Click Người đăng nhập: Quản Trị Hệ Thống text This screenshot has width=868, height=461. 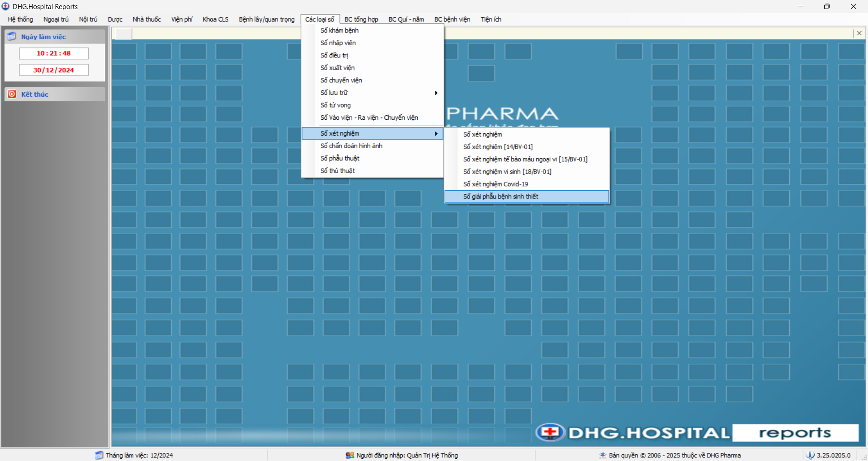pyautogui.click(x=407, y=455)
